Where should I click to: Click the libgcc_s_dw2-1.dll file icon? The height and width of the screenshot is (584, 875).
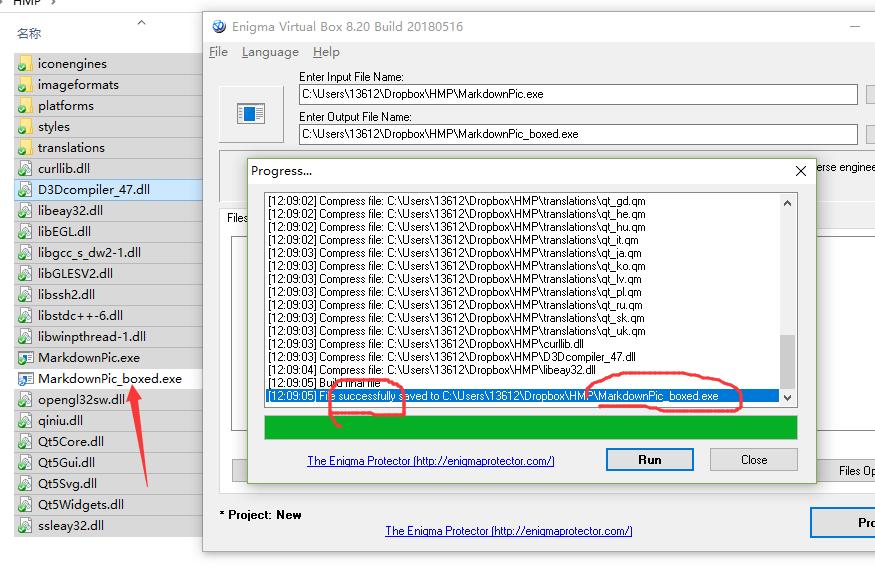[25, 253]
